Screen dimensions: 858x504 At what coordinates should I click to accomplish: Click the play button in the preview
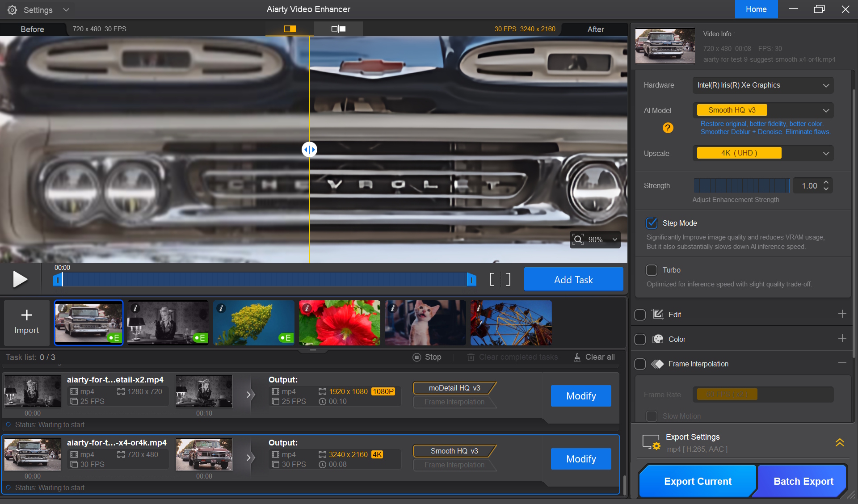coord(20,279)
